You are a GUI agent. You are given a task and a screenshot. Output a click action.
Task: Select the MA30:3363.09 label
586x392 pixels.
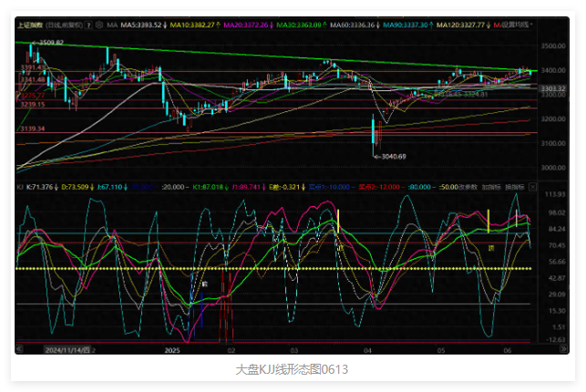click(x=299, y=25)
